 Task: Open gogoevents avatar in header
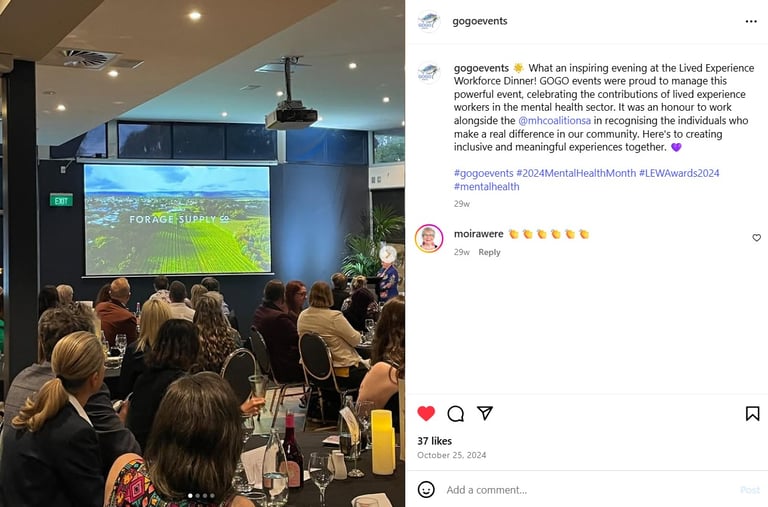coord(428,22)
